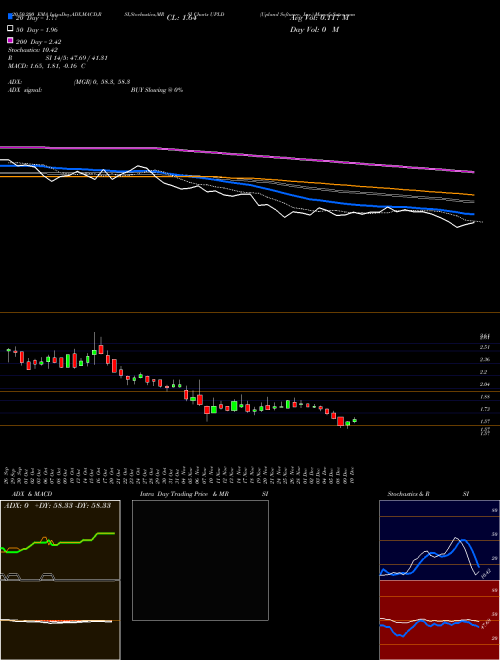
Task: Click the last green candlestick on the price chart
Action: [355, 420]
